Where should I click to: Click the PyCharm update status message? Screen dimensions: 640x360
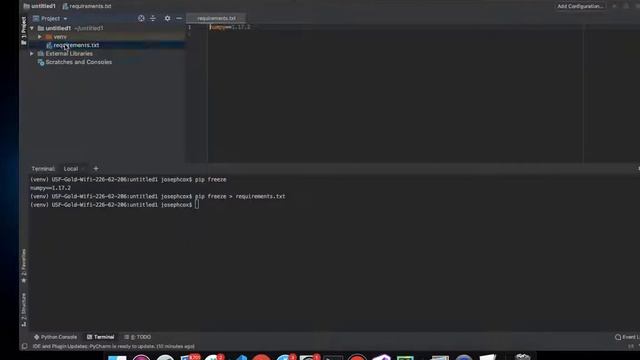click(x=113, y=347)
